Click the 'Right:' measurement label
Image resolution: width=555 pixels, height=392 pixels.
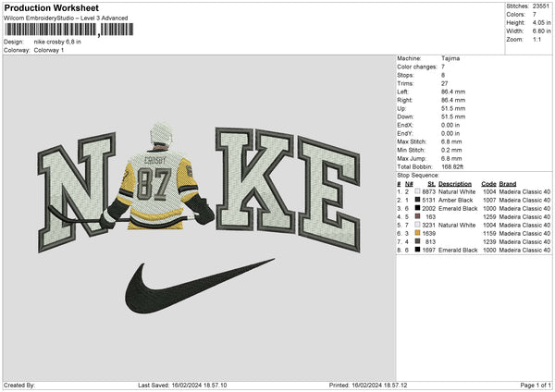pyautogui.click(x=404, y=100)
